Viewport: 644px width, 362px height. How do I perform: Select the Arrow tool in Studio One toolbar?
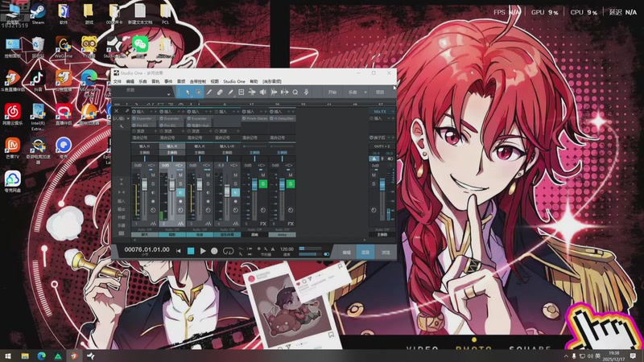(188, 93)
